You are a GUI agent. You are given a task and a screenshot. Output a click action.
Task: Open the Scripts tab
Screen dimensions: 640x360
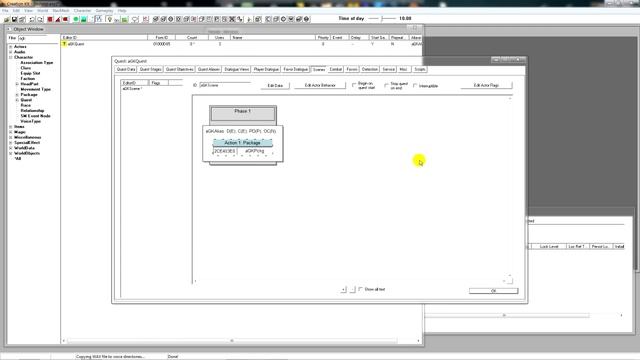point(420,69)
